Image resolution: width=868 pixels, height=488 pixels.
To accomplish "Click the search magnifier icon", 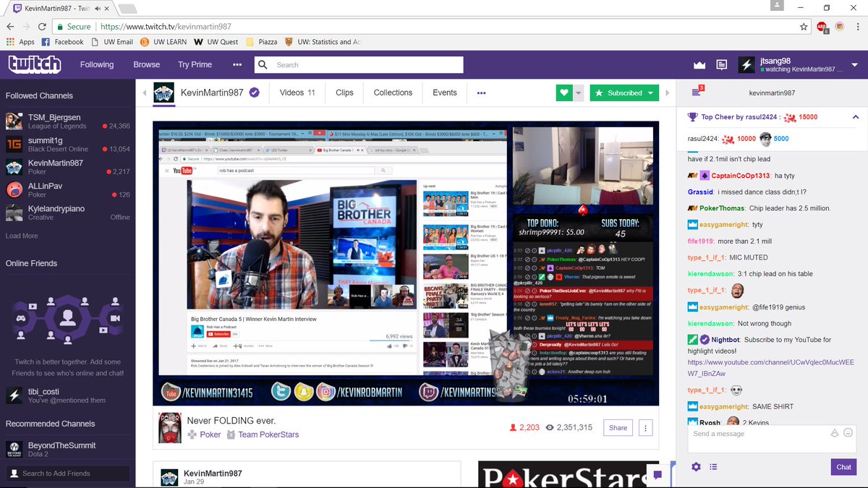I will (x=263, y=65).
